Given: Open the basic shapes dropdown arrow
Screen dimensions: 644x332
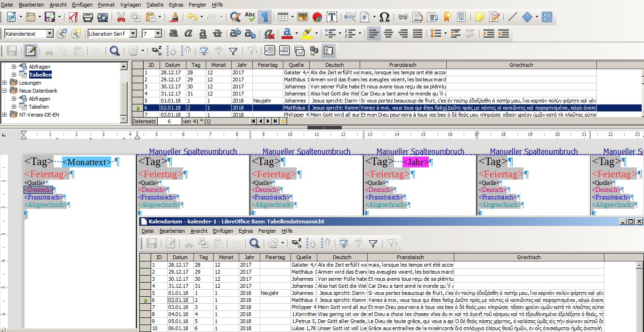Looking at the screenshot, I should click(x=537, y=17).
